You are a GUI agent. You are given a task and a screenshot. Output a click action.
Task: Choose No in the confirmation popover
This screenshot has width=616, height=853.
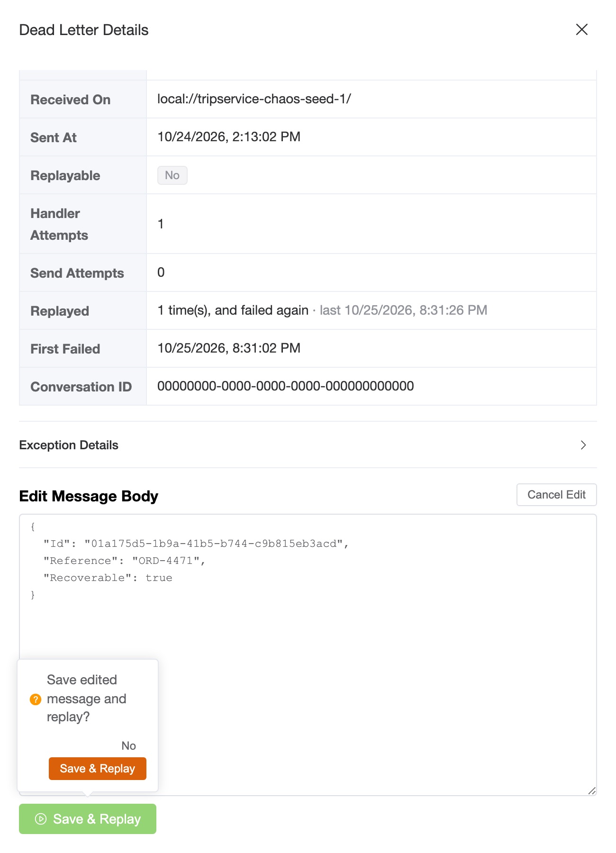click(129, 745)
